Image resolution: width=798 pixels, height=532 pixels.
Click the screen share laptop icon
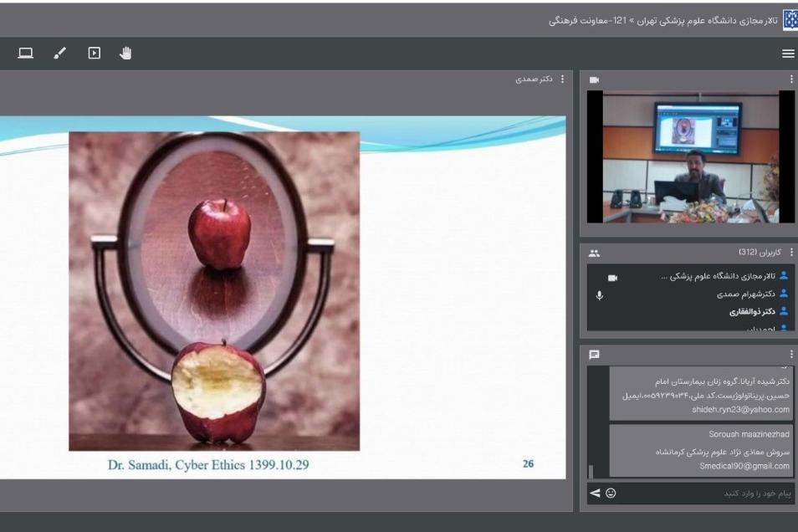pyautogui.click(x=26, y=54)
